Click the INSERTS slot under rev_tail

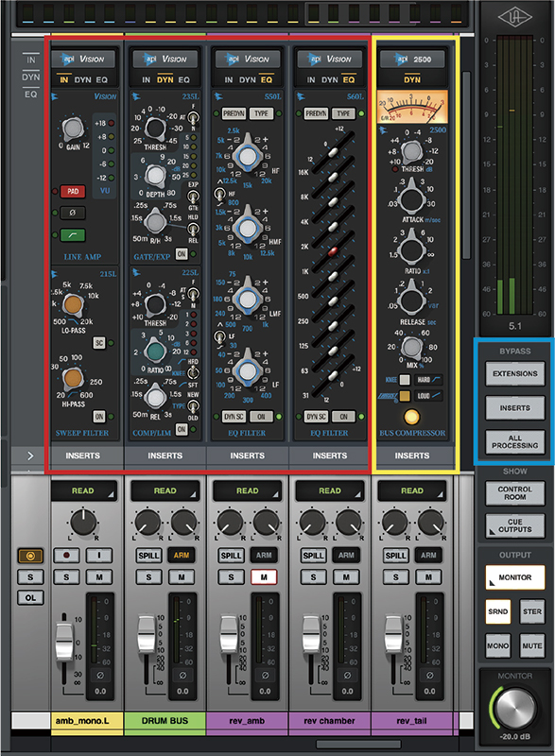(x=412, y=455)
